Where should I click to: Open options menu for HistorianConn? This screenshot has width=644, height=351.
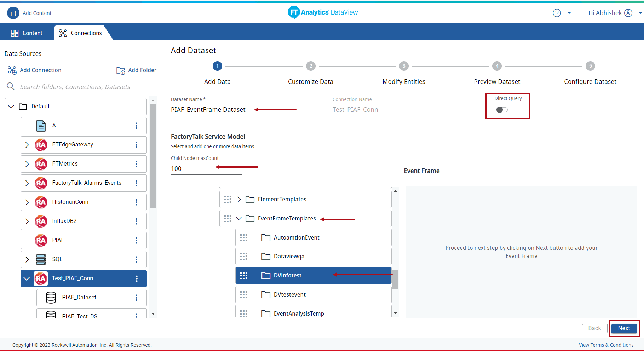point(136,202)
